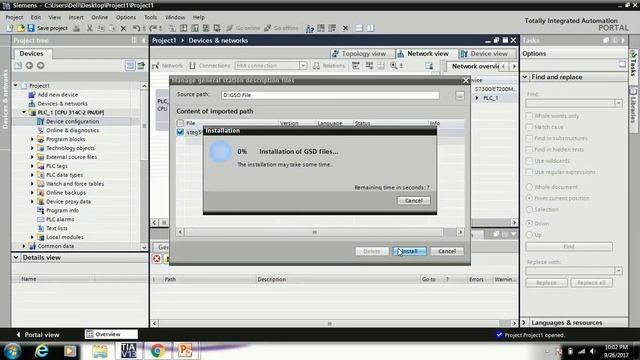Click the delete X icon in toolbar

coord(123,28)
